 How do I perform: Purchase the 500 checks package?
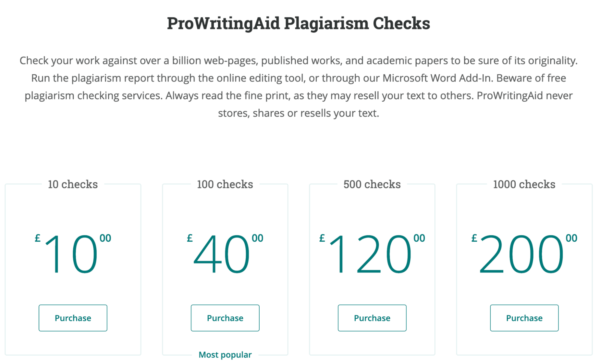click(x=372, y=318)
